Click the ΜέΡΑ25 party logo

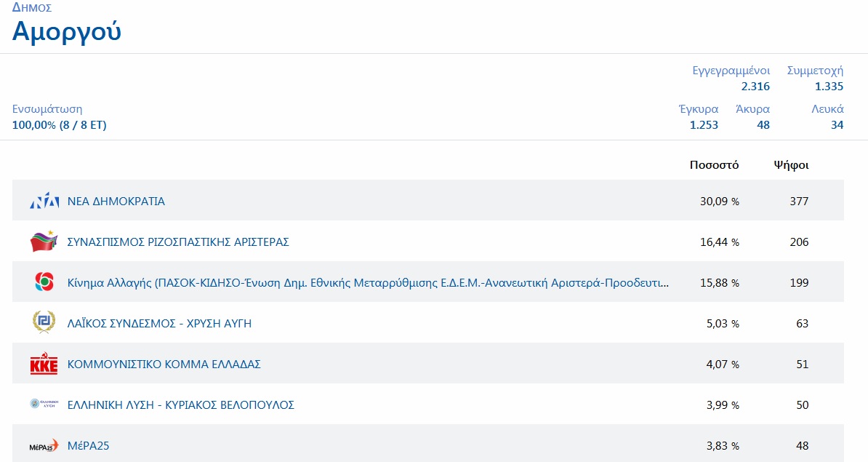tap(44, 446)
